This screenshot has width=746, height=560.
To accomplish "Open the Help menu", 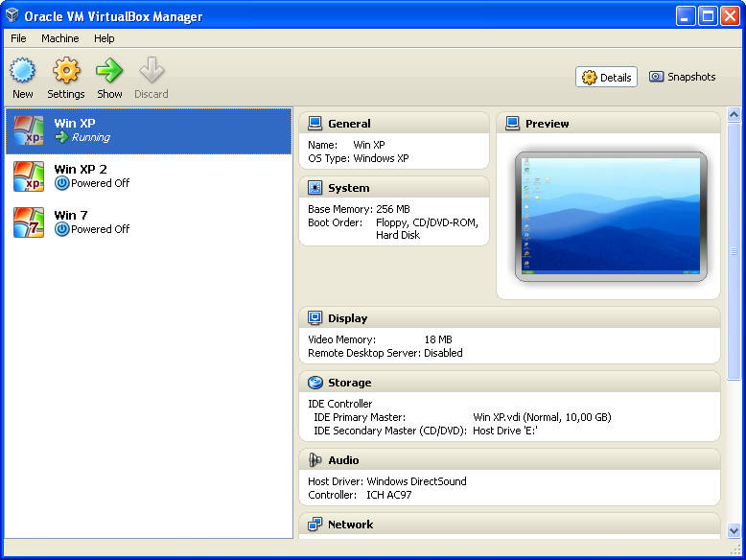I will [x=104, y=38].
